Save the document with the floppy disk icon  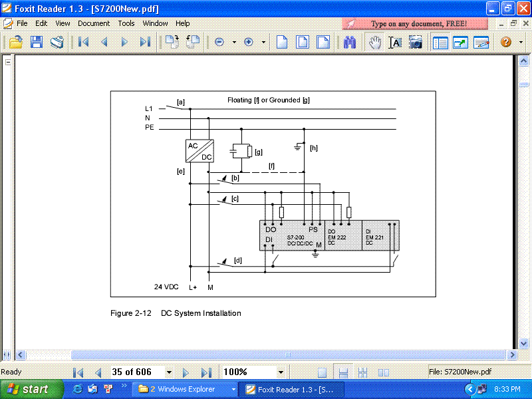37,42
